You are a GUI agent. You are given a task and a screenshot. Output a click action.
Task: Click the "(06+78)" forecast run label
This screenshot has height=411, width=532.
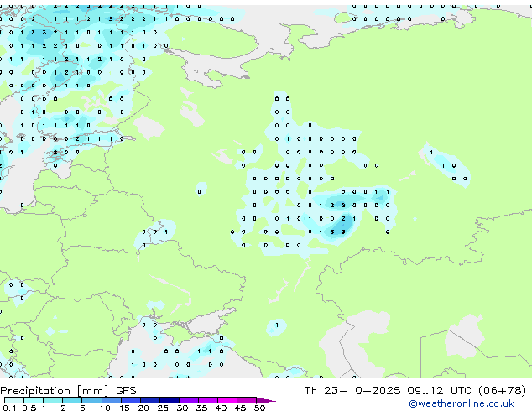(x=502, y=391)
